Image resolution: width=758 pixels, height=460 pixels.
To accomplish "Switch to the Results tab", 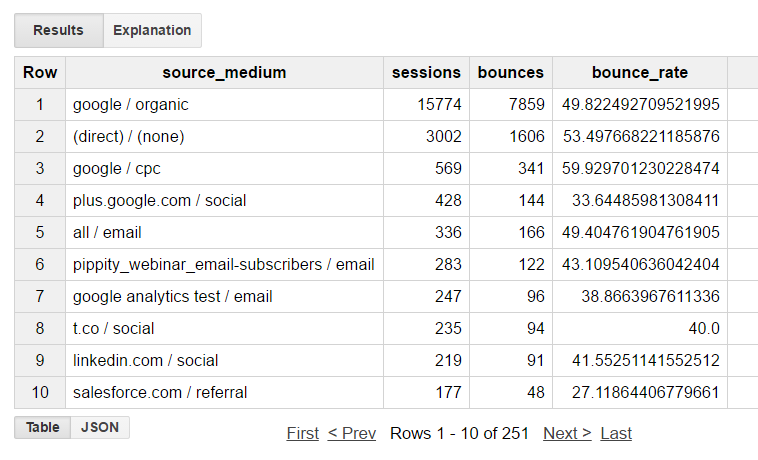I will click(x=58, y=30).
